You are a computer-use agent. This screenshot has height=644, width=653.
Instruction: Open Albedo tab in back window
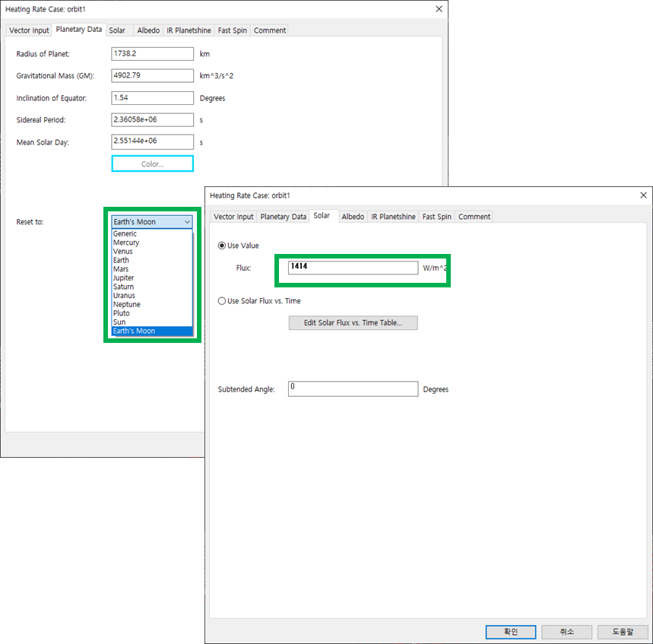148,30
